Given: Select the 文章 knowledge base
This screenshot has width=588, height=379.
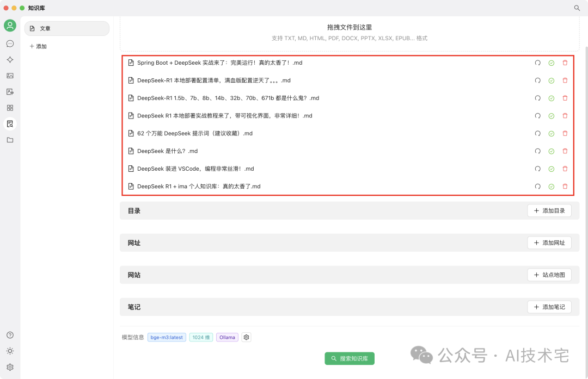Looking at the screenshot, I should click(67, 28).
